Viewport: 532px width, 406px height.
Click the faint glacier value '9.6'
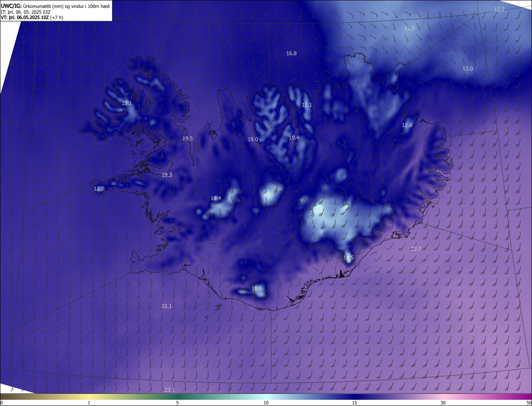click(x=317, y=210)
